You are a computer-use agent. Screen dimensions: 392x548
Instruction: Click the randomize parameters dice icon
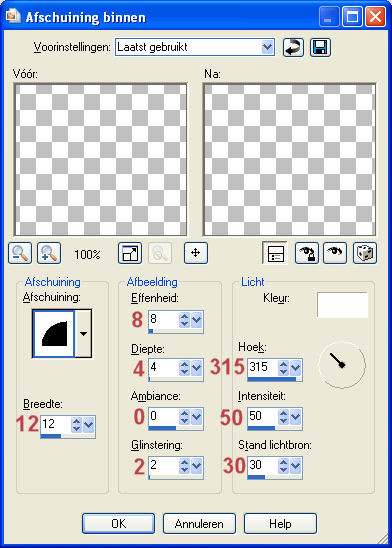pos(365,253)
